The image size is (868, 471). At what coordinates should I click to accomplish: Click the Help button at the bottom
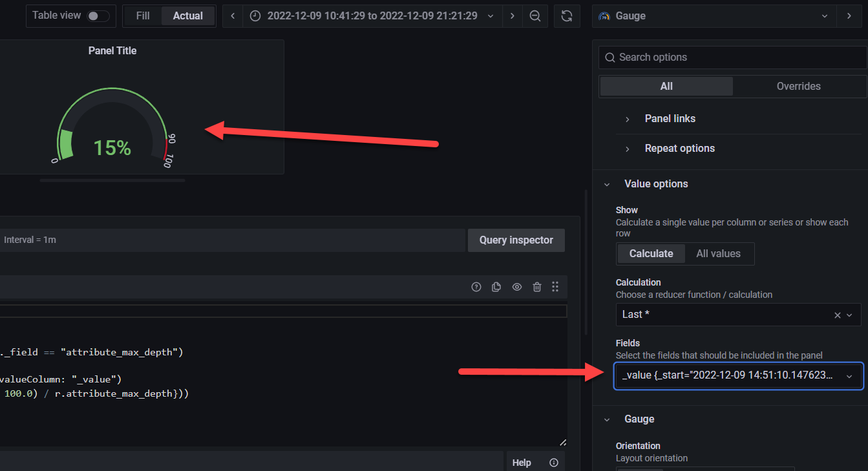pos(521,462)
